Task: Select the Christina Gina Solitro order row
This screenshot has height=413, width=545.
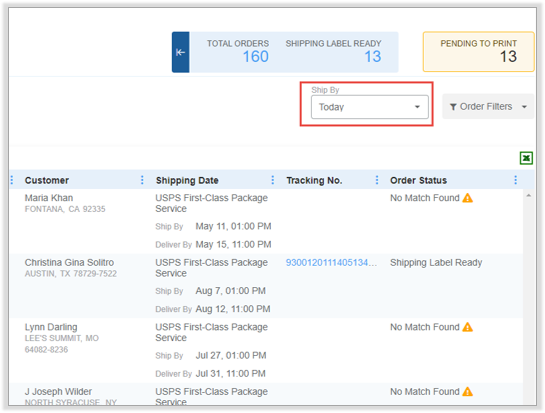Action: tap(266, 286)
